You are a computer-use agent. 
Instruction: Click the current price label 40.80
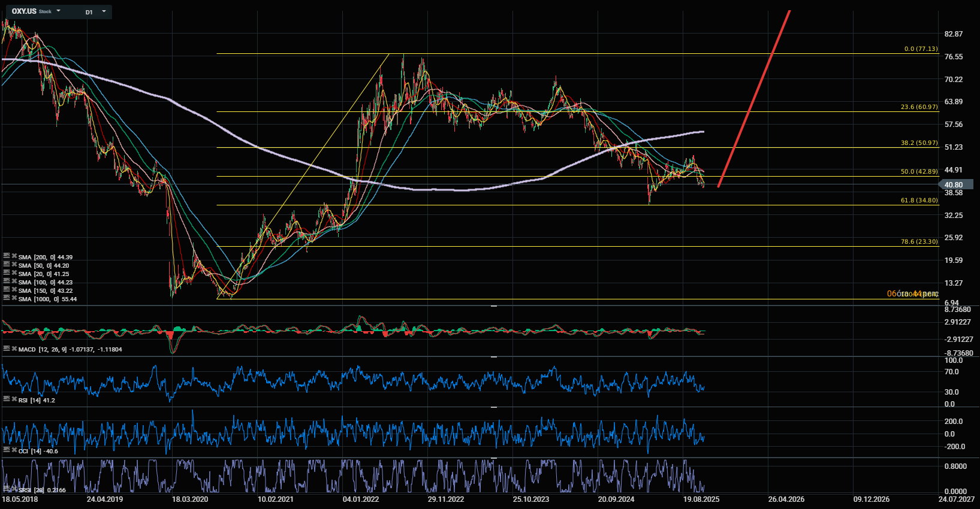[x=955, y=185]
